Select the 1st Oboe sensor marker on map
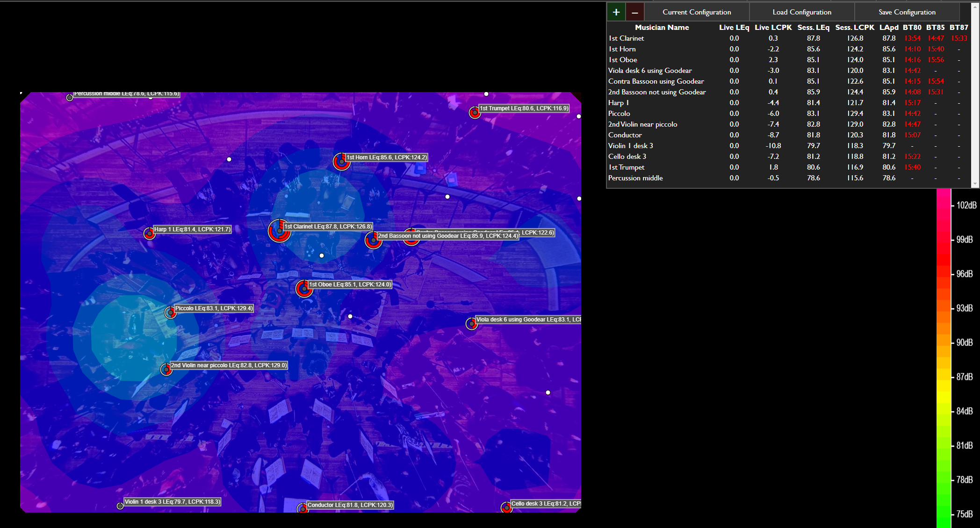 pos(304,289)
